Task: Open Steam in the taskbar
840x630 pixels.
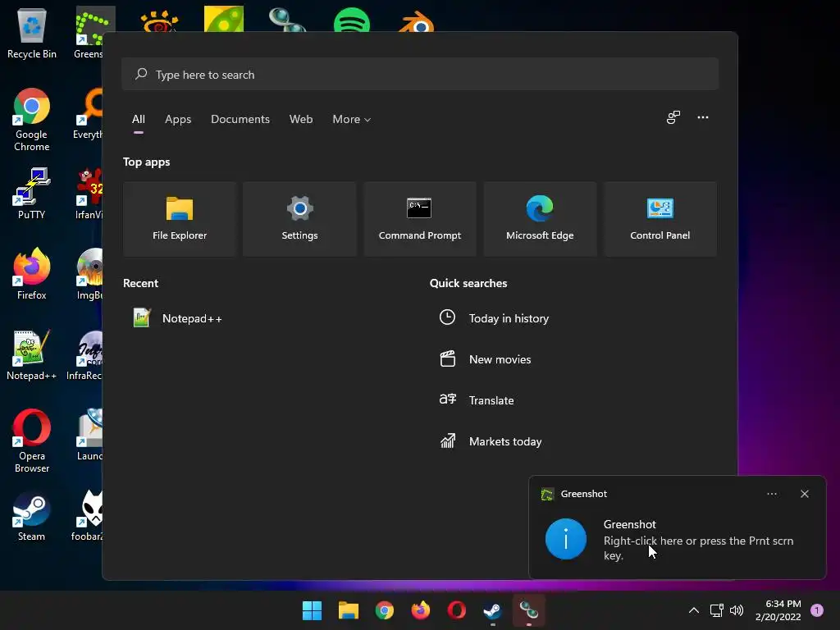Action: (493, 610)
